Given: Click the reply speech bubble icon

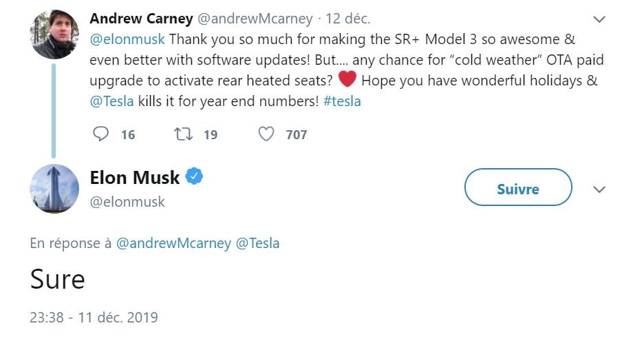Looking at the screenshot, I should pyautogui.click(x=100, y=134).
